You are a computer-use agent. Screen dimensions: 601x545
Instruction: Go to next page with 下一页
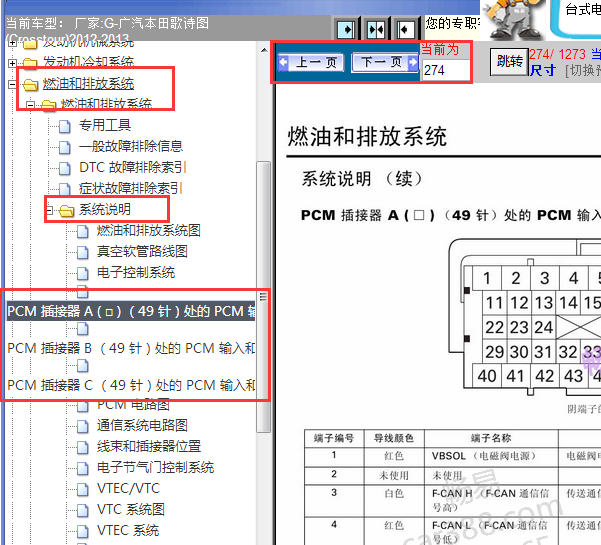click(385, 62)
